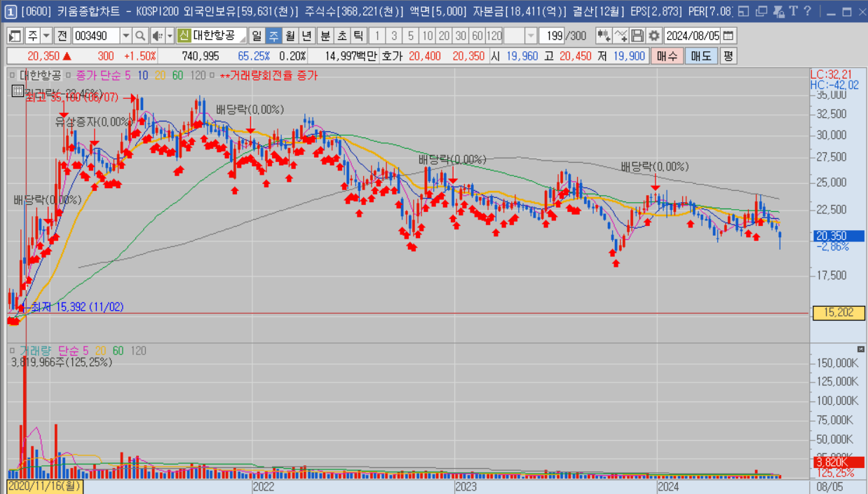
Task: Expand the 주 type dropdown arrow
Action: [x=46, y=36]
